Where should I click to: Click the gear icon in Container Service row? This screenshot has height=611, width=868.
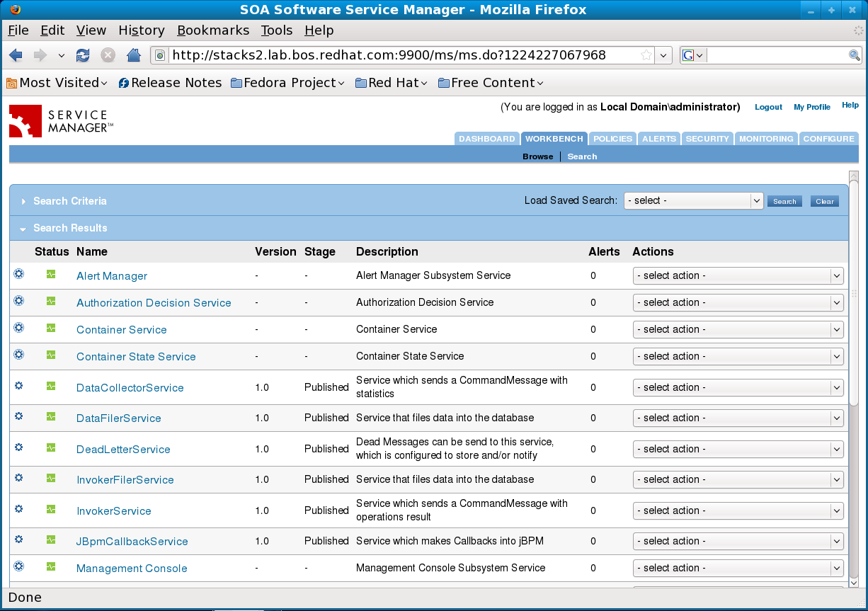tap(19, 328)
